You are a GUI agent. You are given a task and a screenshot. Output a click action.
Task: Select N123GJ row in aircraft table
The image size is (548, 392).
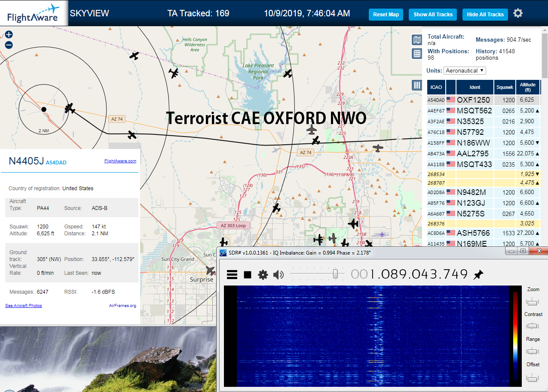pyautogui.click(x=483, y=203)
